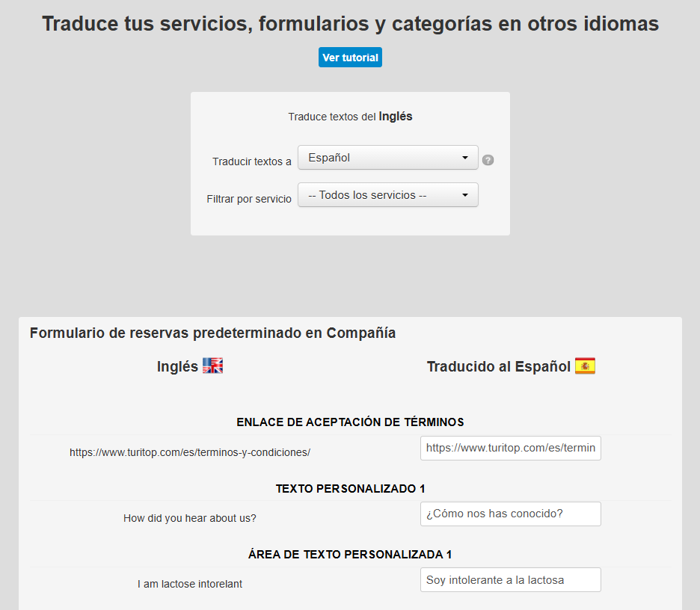
Task: Click the heading ÁREA DE TEXTO PERSONALIZADA 1
Action: pos(350,554)
